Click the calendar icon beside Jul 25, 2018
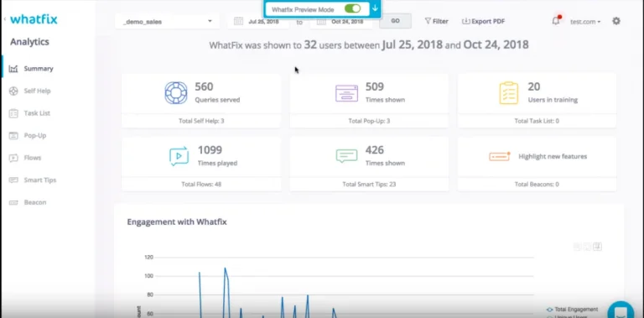 (x=238, y=21)
